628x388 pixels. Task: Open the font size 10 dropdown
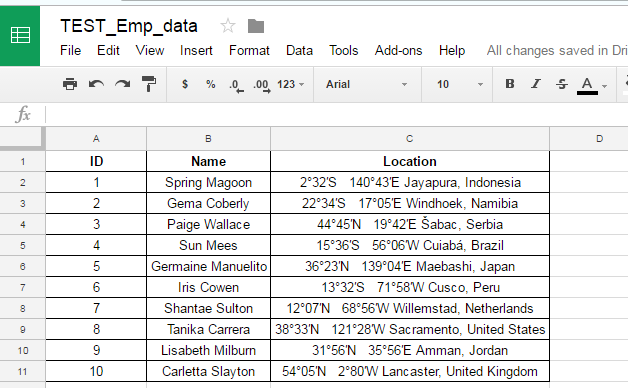click(x=459, y=84)
